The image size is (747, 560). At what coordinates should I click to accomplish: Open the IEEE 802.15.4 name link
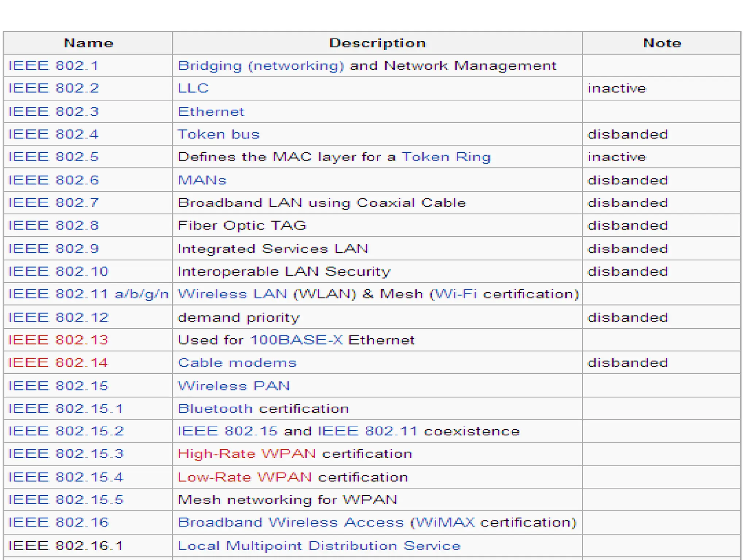pos(66,477)
